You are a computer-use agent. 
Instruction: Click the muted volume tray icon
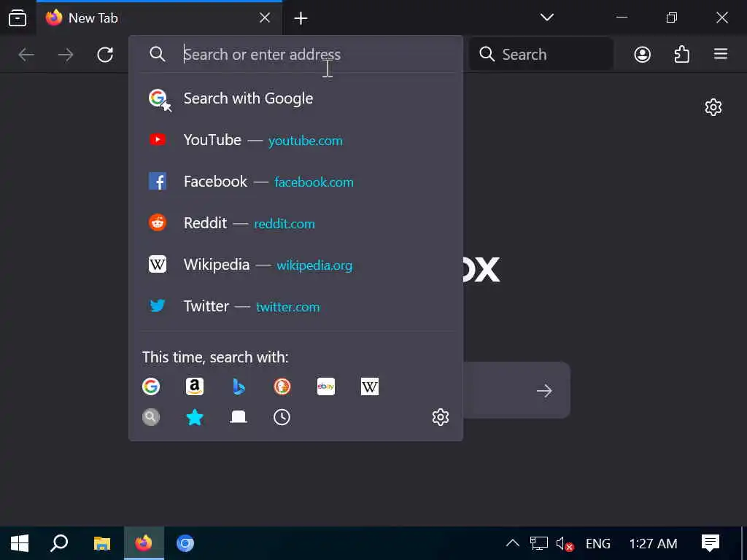click(x=564, y=543)
